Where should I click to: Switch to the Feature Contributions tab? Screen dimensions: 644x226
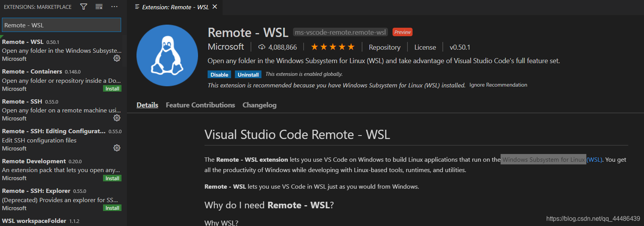pyautogui.click(x=200, y=105)
